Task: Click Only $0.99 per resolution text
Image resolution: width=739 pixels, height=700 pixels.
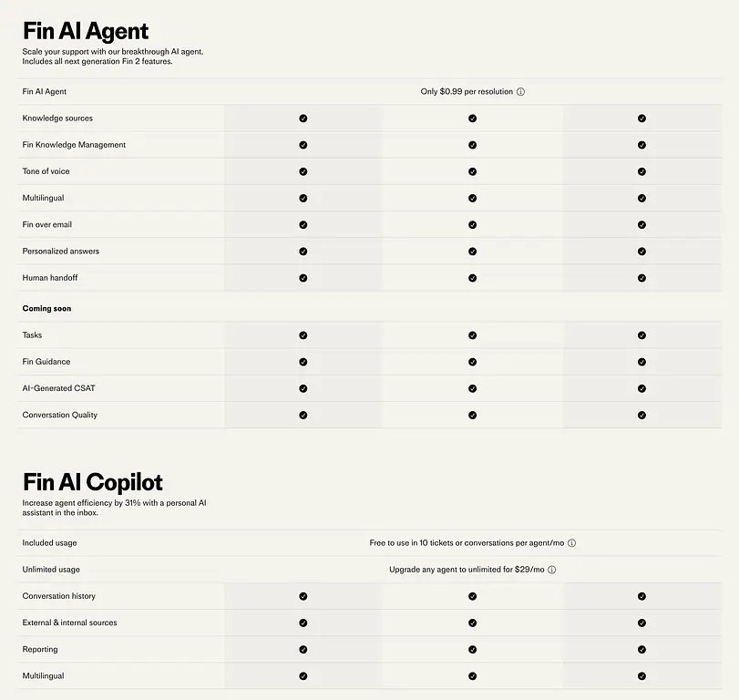Action: point(467,92)
